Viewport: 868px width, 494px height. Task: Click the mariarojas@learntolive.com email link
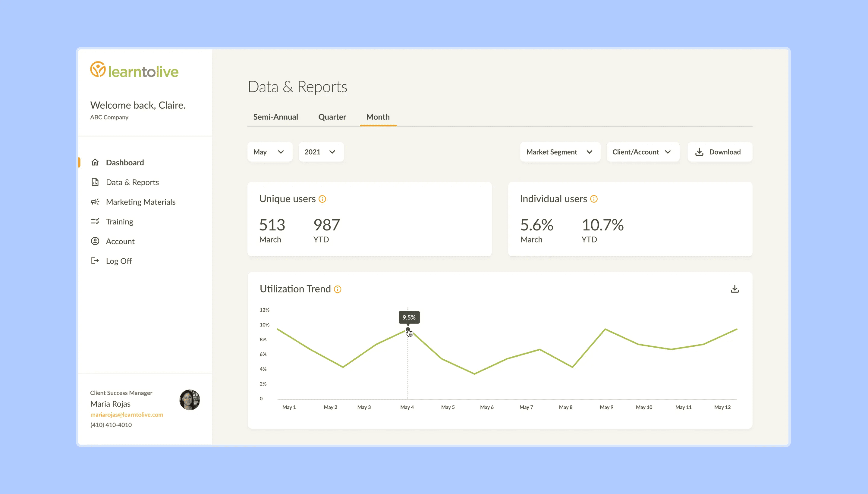pos(127,414)
